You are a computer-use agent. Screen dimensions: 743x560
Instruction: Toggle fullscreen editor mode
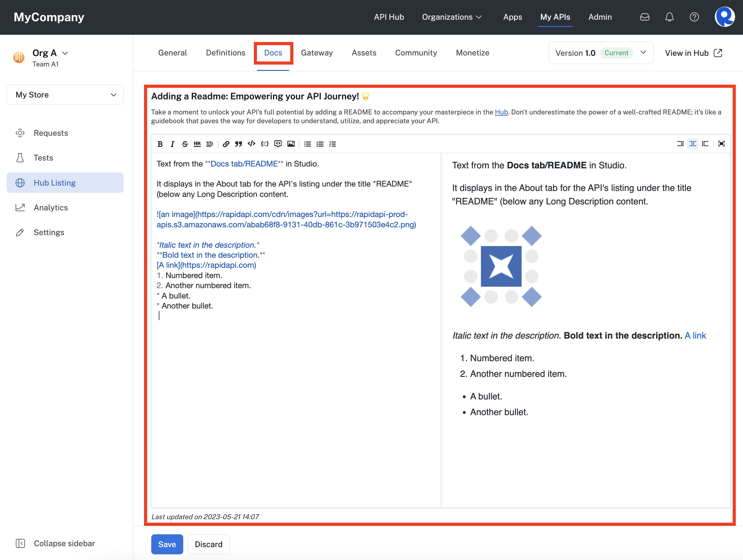[721, 144]
